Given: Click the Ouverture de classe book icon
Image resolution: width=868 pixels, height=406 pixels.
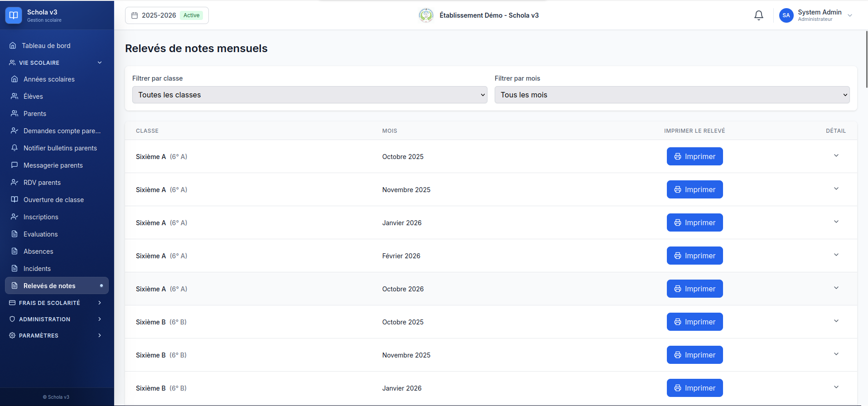Looking at the screenshot, I should 14,199.
